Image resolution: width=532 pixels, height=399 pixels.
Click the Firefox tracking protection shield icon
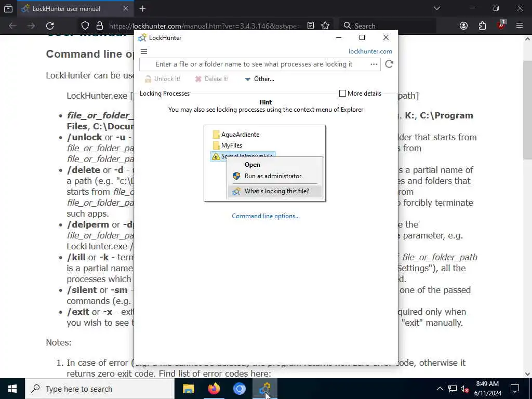point(85,26)
